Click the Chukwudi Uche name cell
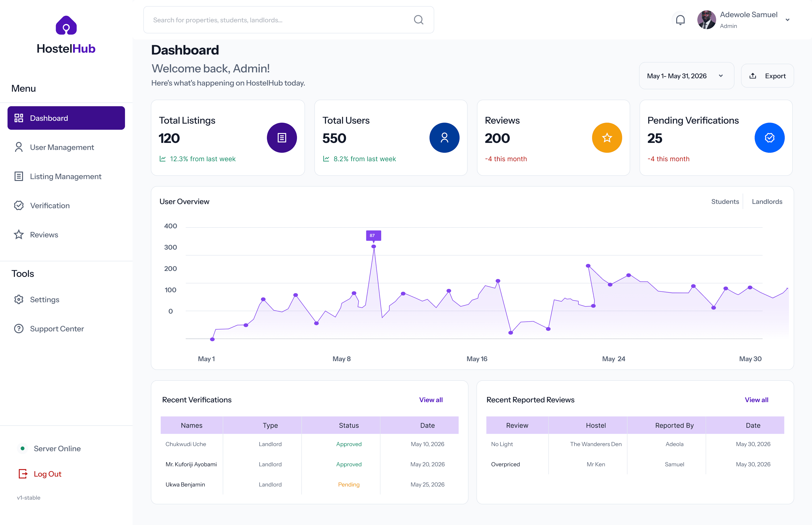The width and height of the screenshot is (812, 525). [x=186, y=444]
